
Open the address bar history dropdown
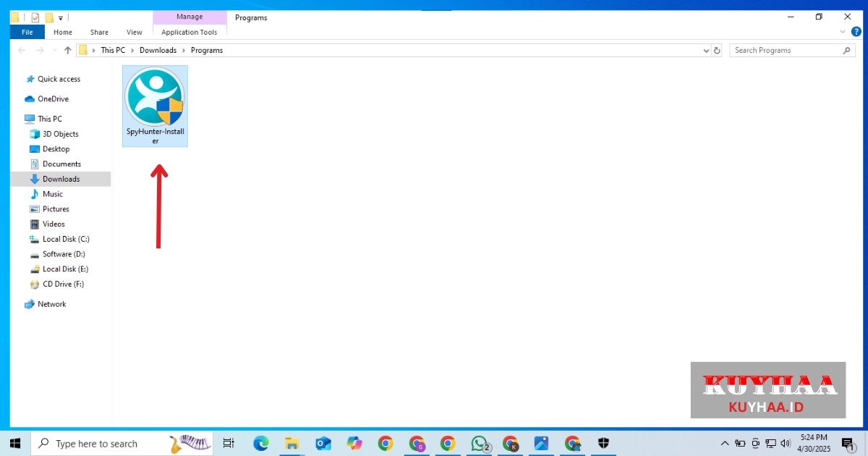pos(707,51)
